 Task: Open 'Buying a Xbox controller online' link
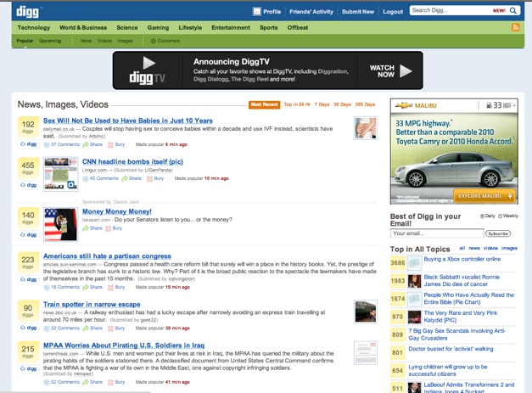click(462, 259)
